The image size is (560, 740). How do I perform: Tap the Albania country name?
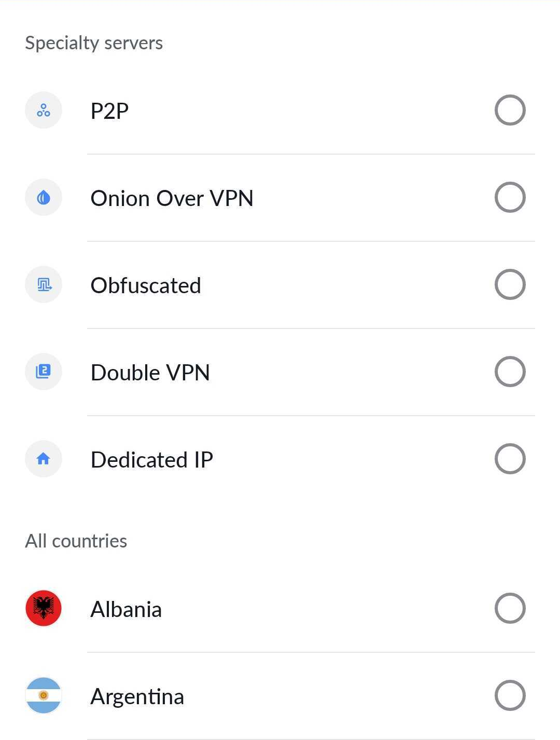(x=126, y=609)
